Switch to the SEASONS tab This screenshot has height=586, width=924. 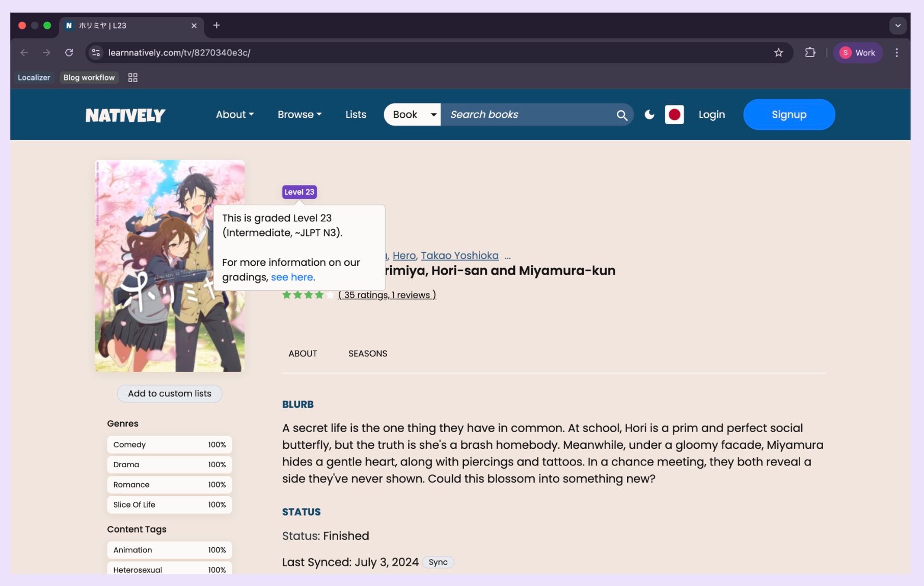click(367, 354)
